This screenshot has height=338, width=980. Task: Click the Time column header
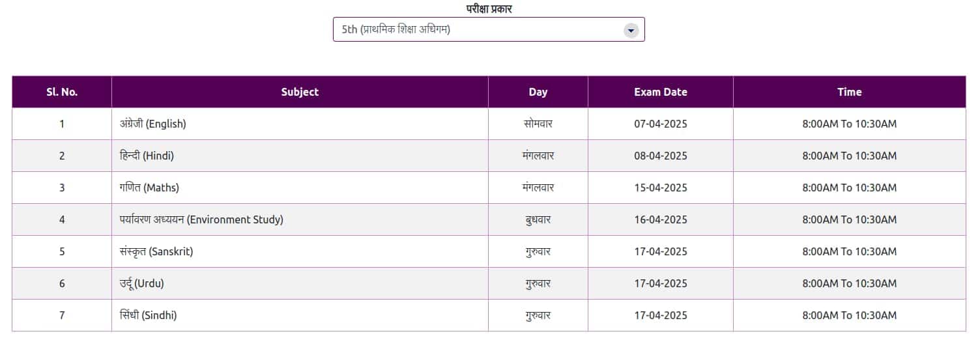850,92
